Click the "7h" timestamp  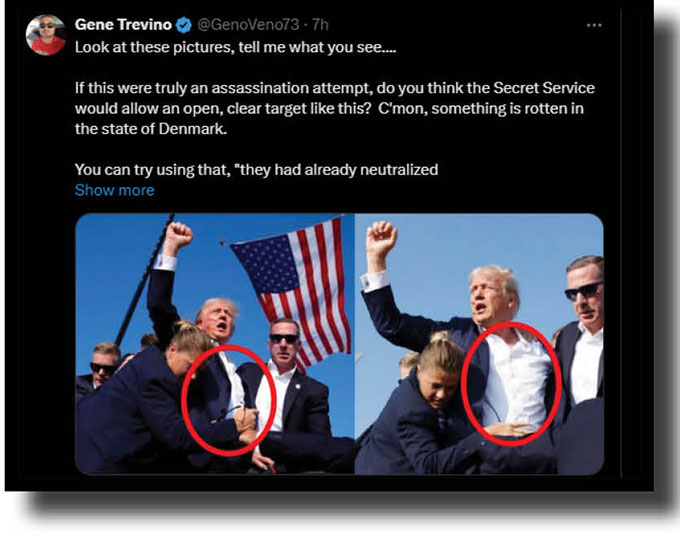(x=320, y=25)
